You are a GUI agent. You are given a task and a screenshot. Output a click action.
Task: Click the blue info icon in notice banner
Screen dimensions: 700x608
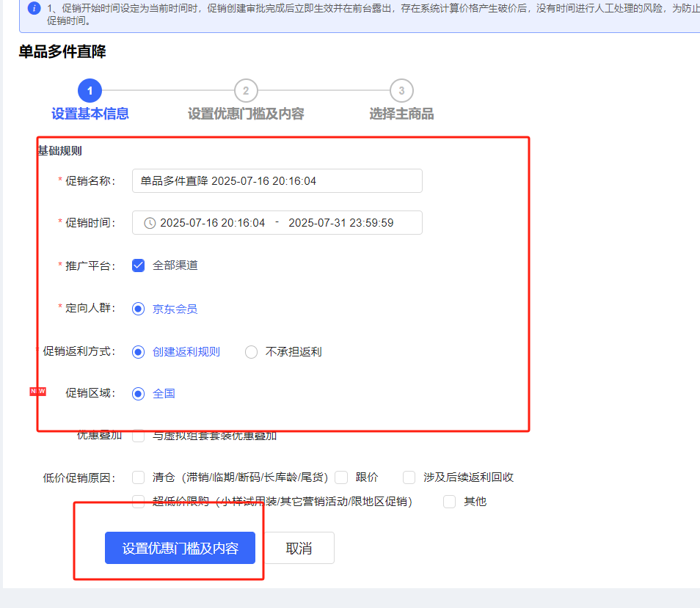[34, 9]
